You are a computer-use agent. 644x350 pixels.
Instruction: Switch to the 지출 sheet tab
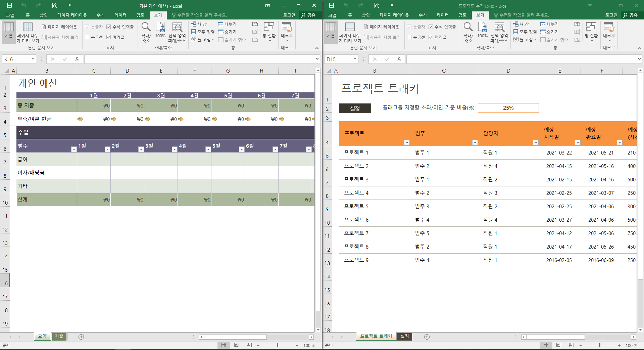point(59,336)
